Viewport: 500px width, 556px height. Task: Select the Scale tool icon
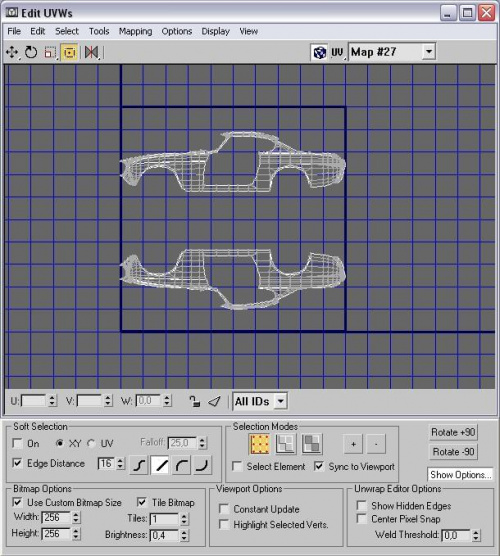pyautogui.click(x=50, y=52)
